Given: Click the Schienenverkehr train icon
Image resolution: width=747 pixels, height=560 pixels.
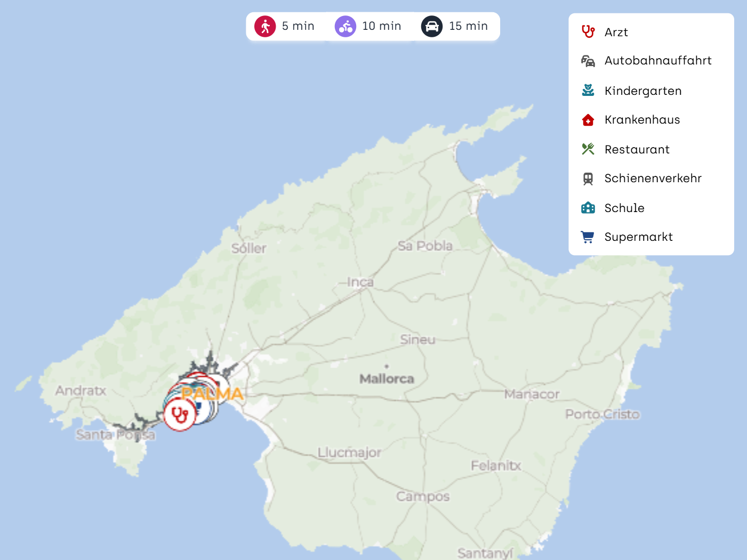Looking at the screenshot, I should coord(588,178).
